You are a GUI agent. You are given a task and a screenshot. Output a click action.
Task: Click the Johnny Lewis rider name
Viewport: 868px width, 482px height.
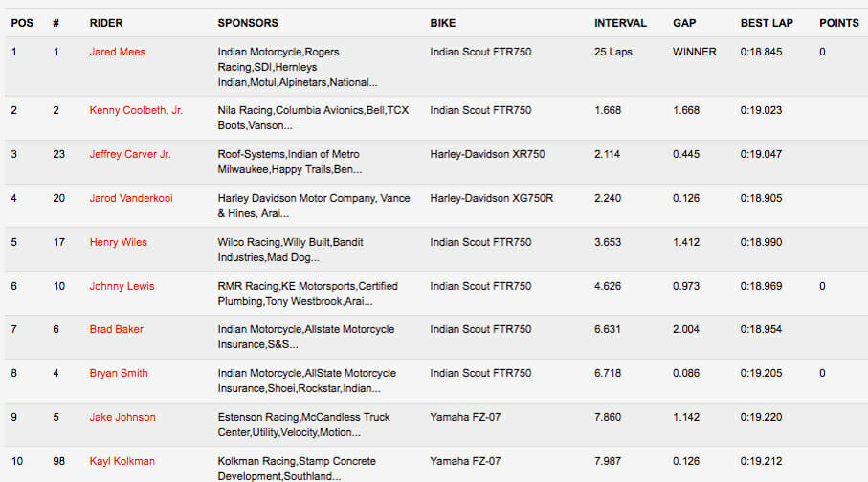tap(122, 286)
